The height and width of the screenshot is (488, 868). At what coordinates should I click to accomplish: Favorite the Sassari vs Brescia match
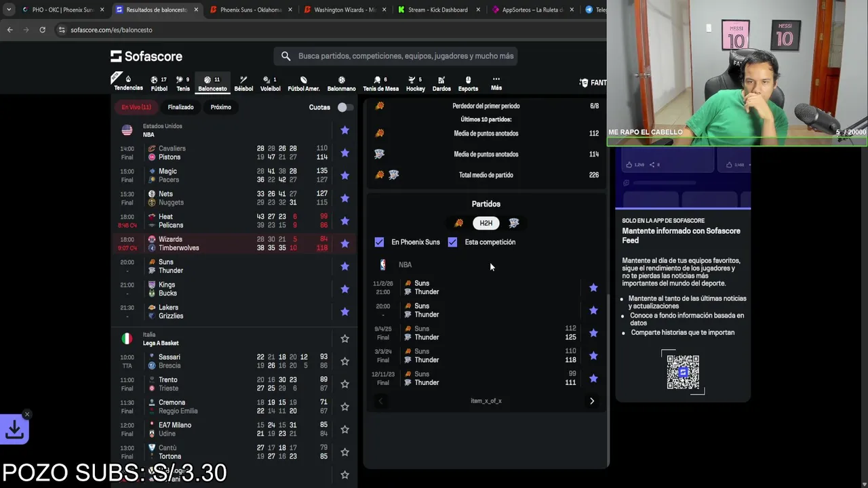[344, 361]
